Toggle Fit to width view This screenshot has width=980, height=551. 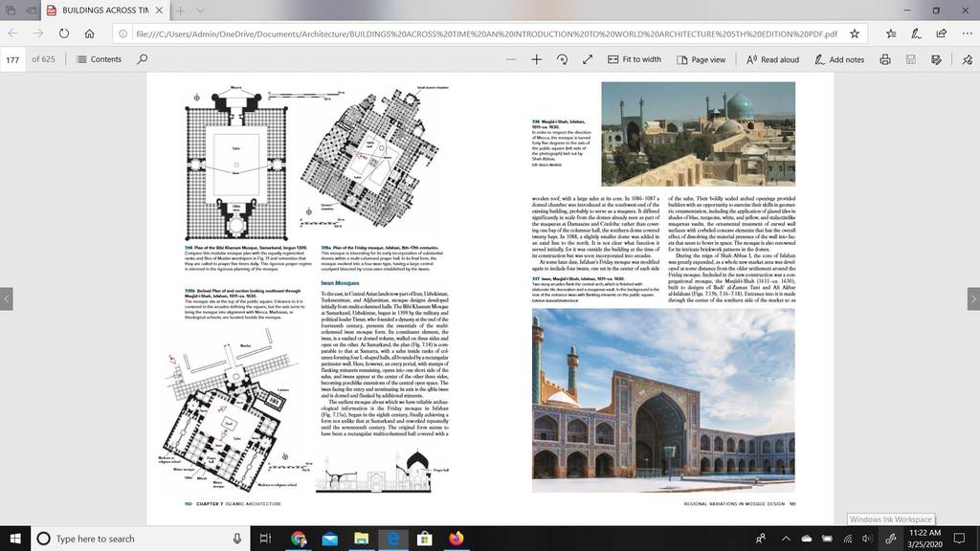(x=635, y=59)
